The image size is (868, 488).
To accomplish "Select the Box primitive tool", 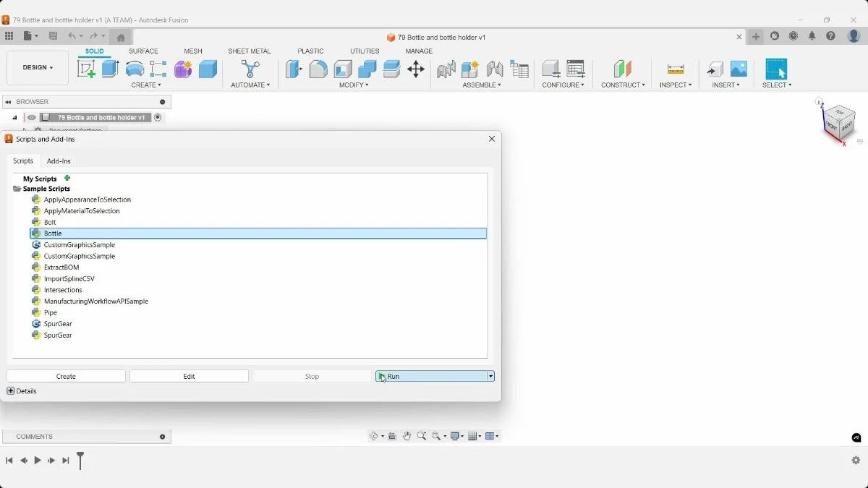I will [x=208, y=69].
